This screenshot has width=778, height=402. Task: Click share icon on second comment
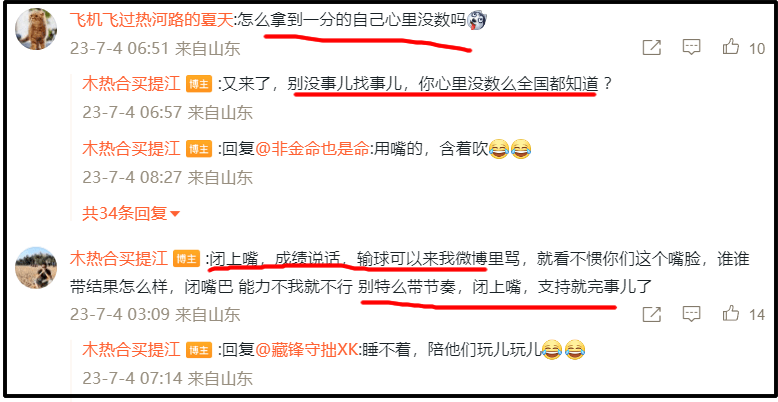tap(651, 314)
